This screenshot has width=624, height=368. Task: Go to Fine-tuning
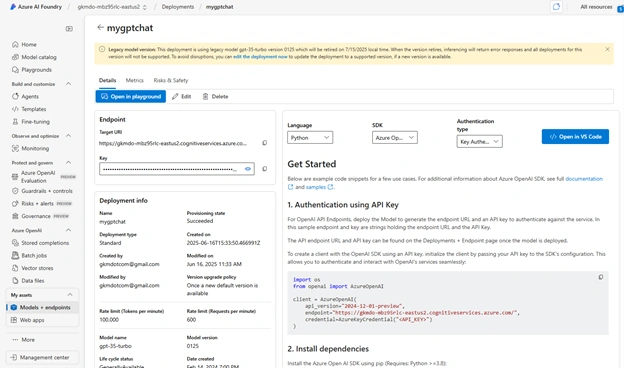(31, 122)
